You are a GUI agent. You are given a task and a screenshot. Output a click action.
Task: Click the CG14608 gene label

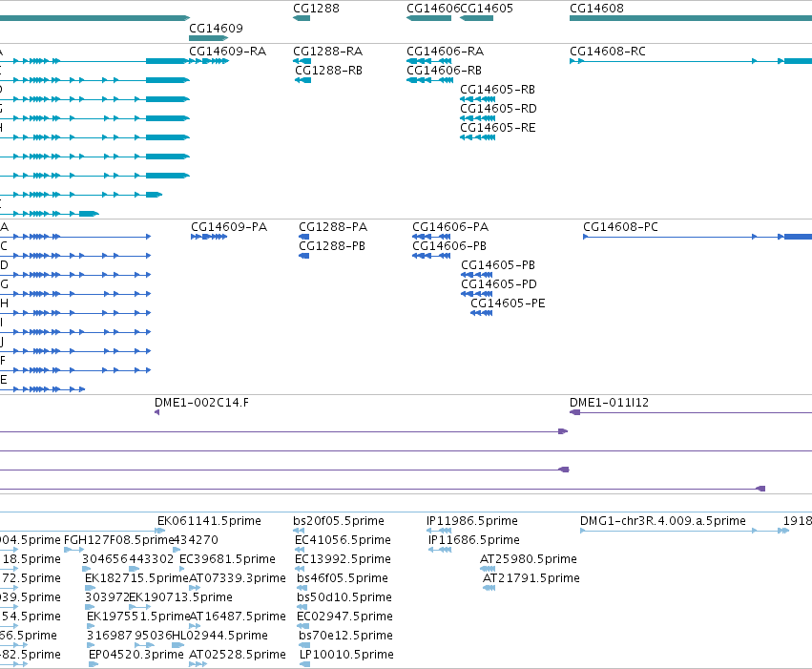(596, 9)
